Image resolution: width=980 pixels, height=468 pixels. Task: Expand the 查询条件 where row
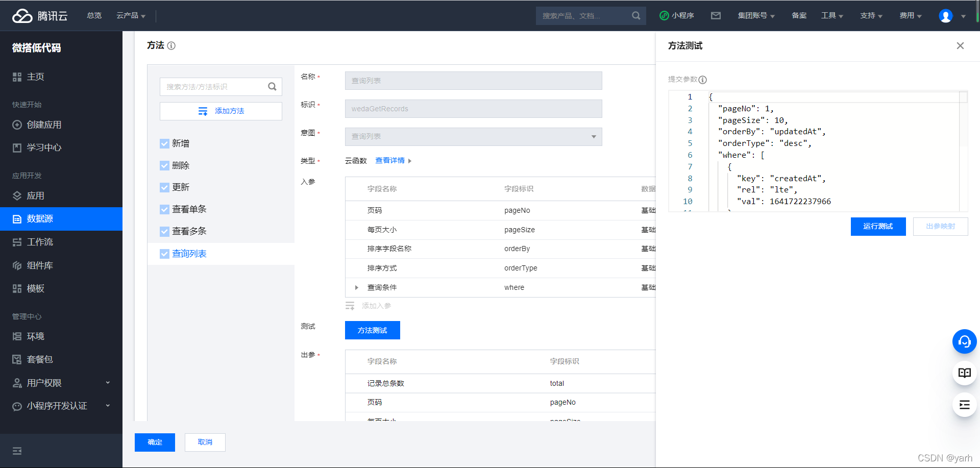tap(357, 288)
